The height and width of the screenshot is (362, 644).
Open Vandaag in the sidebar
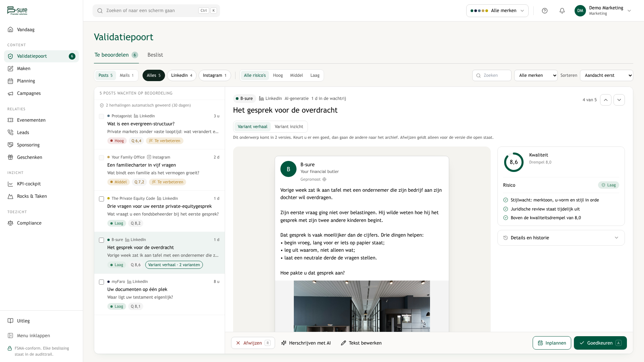pos(41,29)
